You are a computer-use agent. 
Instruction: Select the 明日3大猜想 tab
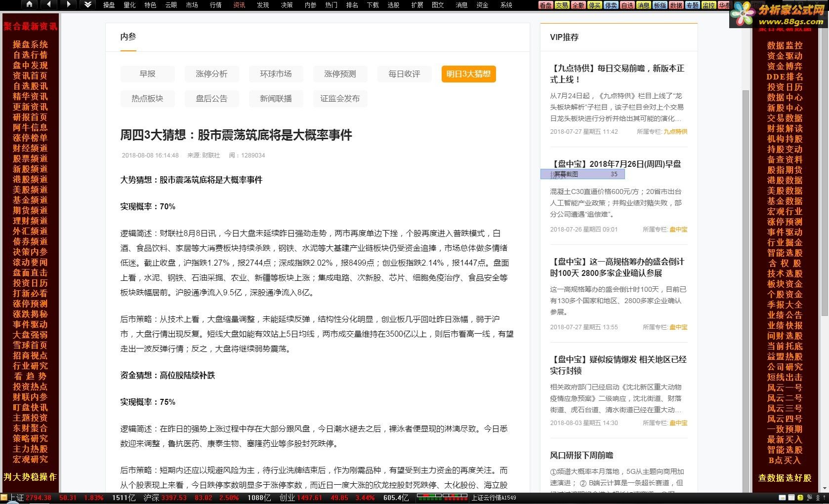point(468,74)
